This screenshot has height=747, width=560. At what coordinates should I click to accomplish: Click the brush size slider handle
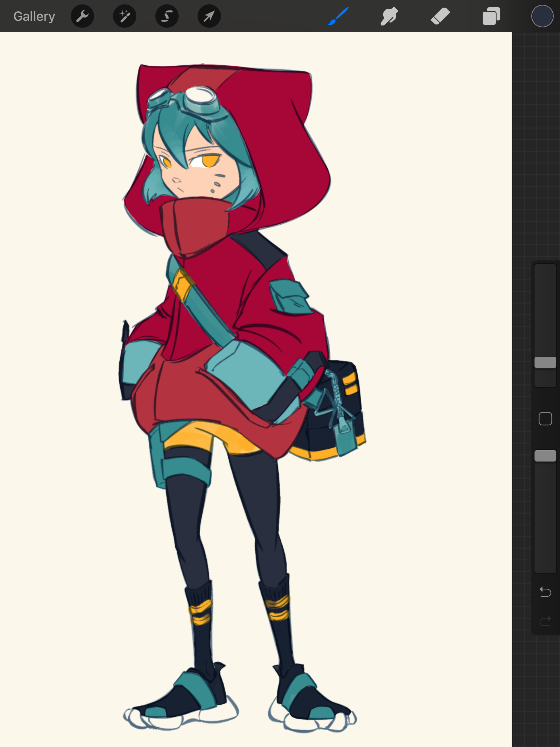click(x=545, y=362)
